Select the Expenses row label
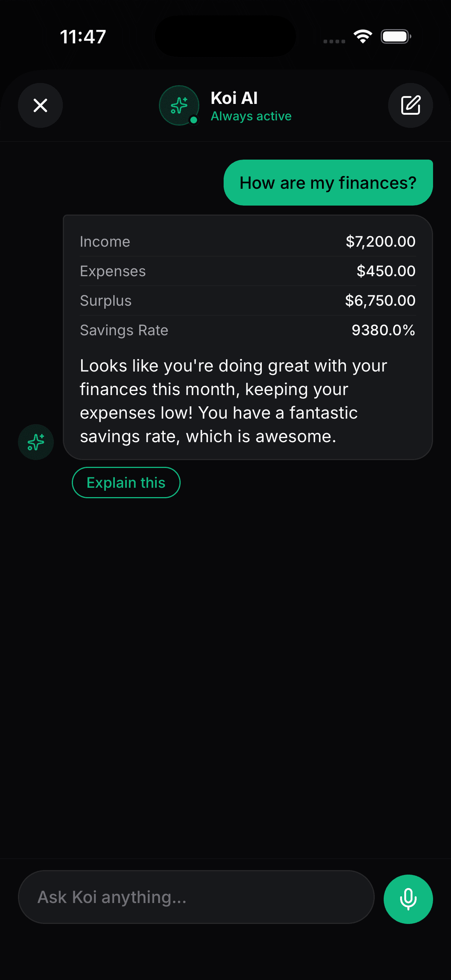The image size is (451, 980). (113, 271)
